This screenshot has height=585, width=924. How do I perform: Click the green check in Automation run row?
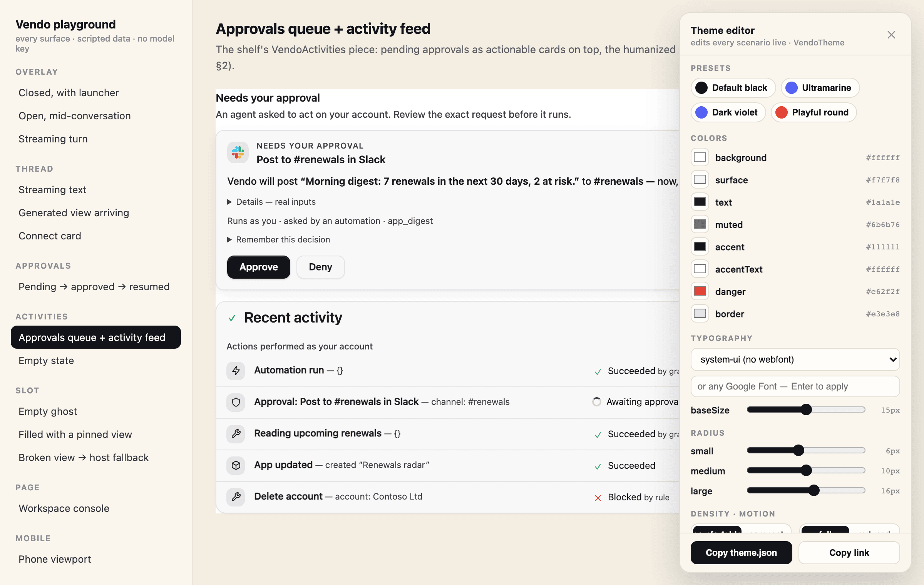pos(598,372)
